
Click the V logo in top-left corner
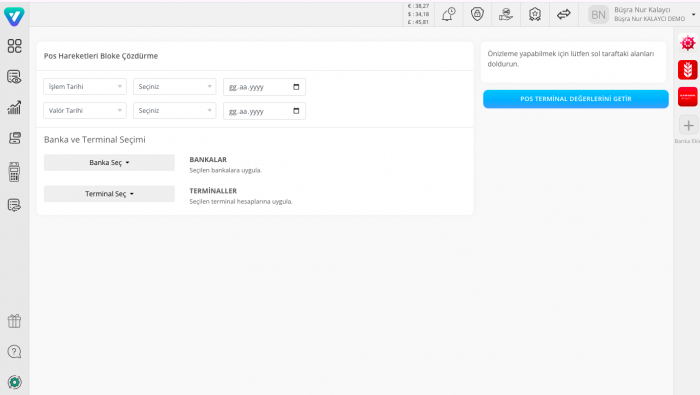14,16
